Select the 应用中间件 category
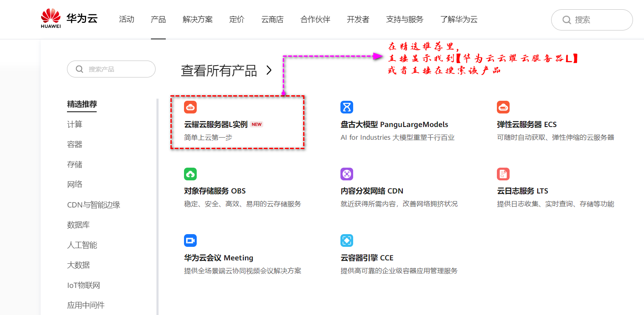 point(86,305)
